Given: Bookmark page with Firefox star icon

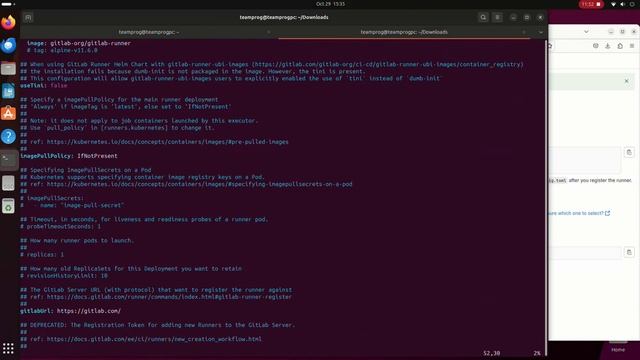Looking at the screenshot, I should pyautogui.click(x=550, y=46).
